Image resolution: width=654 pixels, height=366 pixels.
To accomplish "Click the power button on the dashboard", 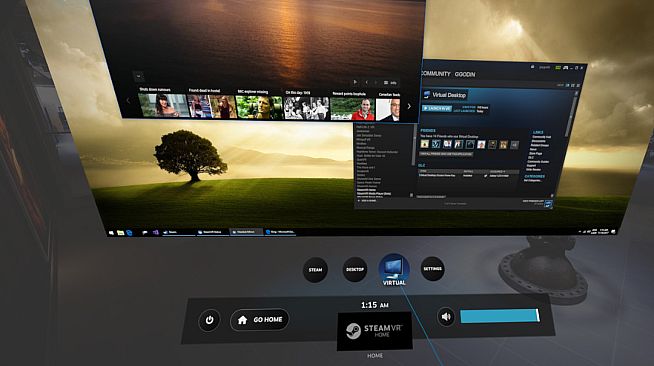I will point(209,320).
